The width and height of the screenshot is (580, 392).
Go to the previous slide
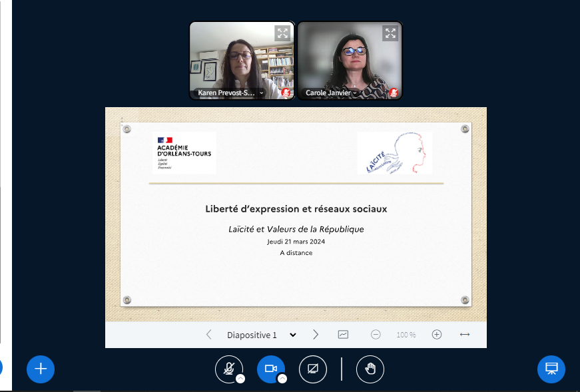click(208, 335)
